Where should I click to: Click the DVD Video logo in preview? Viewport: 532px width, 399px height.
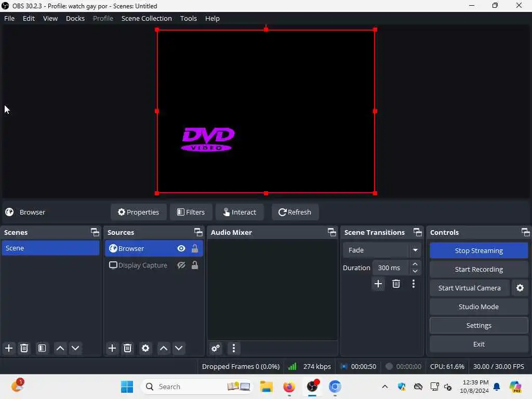coord(208,139)
